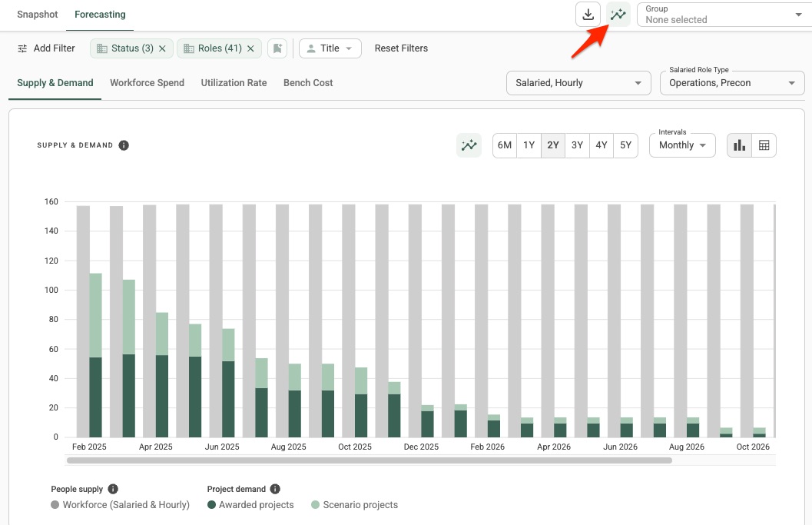812x525 pixels.
Task: Click the chart horizontal scrollbar thumb
Action: 370,460
